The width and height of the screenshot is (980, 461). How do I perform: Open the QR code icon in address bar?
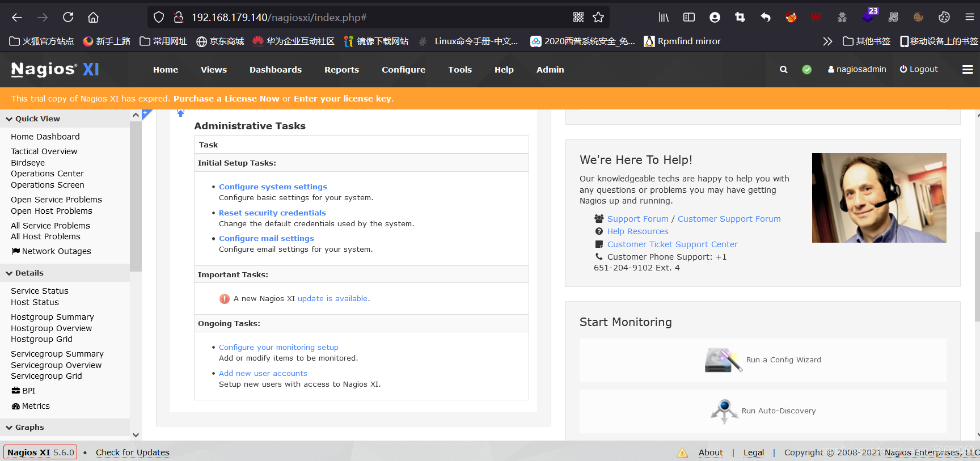(578, 18)
